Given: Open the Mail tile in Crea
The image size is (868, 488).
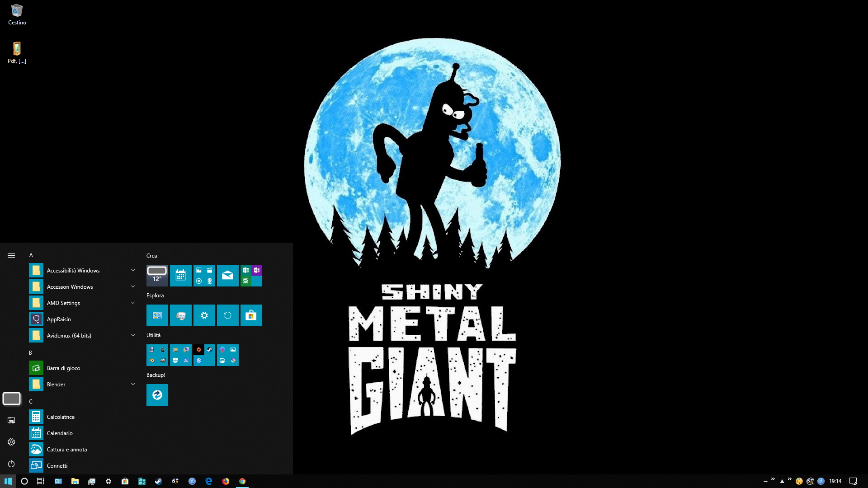Looking at the screenshot, I should pyautogui.click(x=227, y=276).
